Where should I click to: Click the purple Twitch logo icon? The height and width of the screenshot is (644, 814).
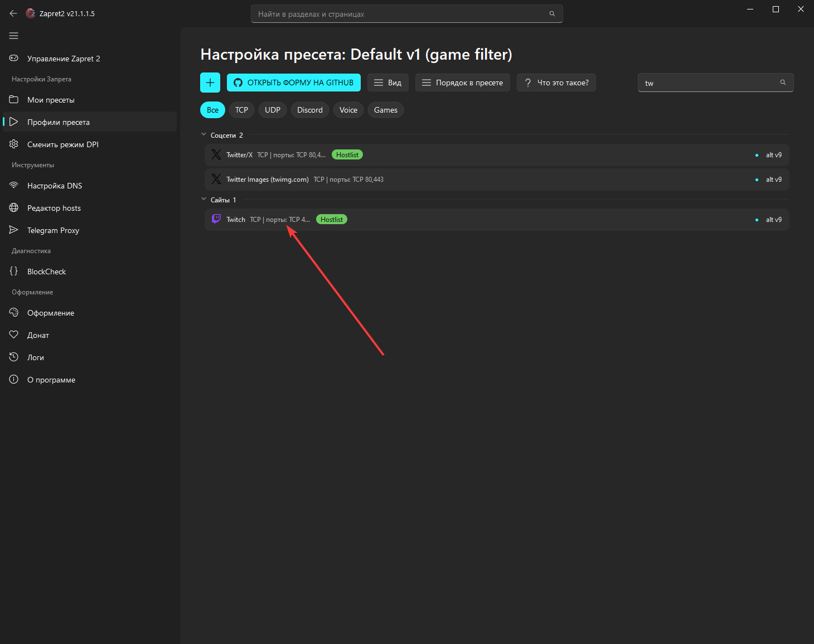click(216, 219)
